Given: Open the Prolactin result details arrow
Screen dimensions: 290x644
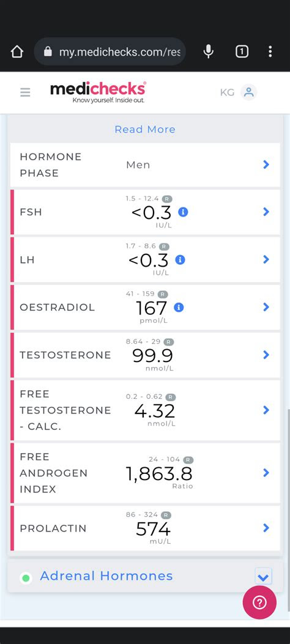Looking at the screenshot, I should [x=266, y=528].
